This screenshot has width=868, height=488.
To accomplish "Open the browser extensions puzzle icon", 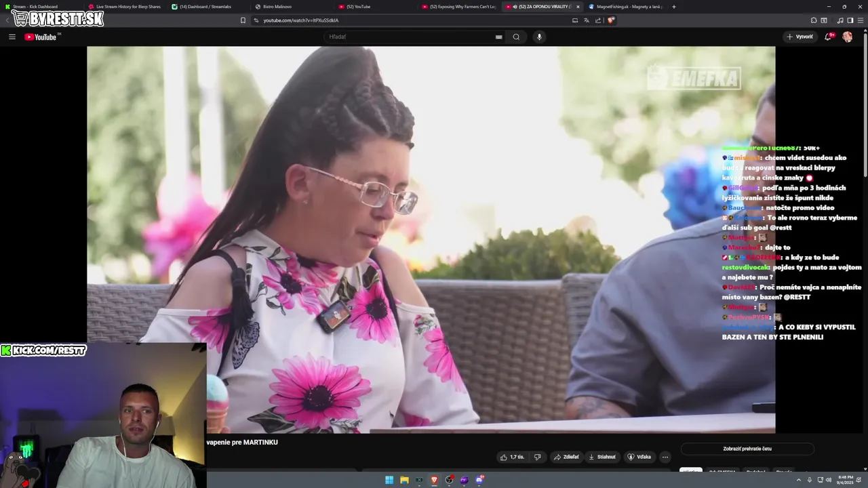I will click(x=814, y=20).
